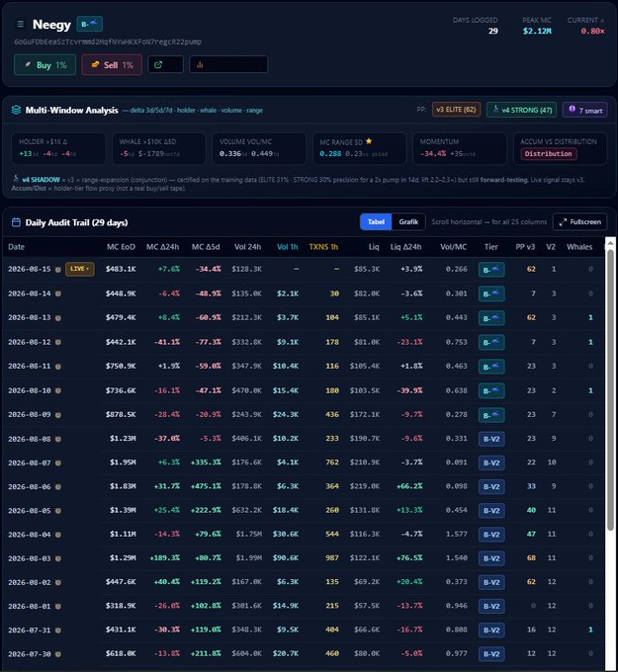Click the info dot beside 2026-08-09

coord(58,415)
